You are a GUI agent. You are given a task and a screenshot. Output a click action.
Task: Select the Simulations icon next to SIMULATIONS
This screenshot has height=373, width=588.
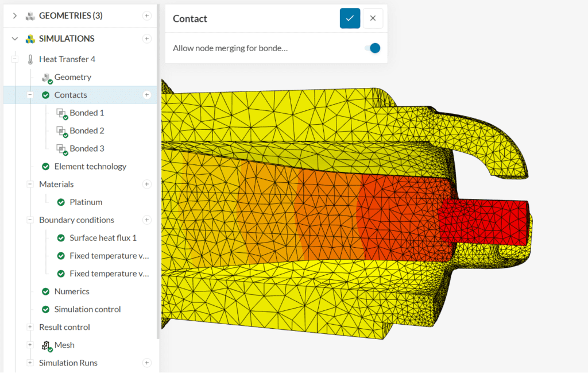click(x=29, y=39)
